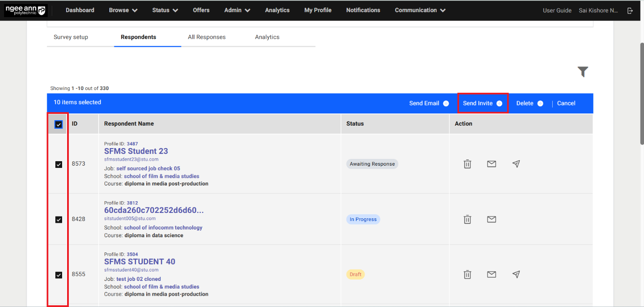This screenshot has height=307, width=644.
Task: Open the filter funnel icon
Action: point(583,72)
